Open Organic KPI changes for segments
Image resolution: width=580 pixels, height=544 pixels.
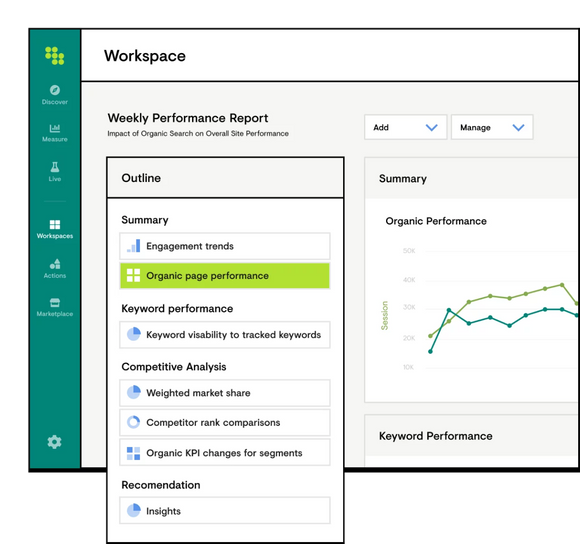225,453
